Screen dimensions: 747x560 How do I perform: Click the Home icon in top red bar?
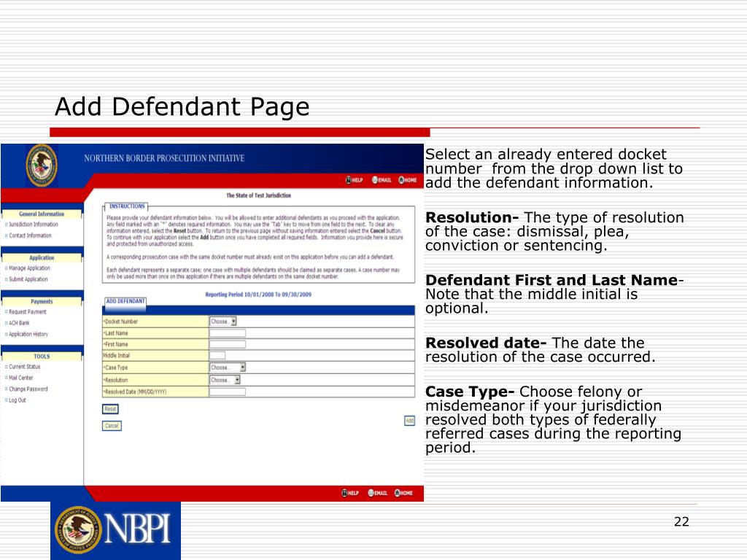coord(408,180)
